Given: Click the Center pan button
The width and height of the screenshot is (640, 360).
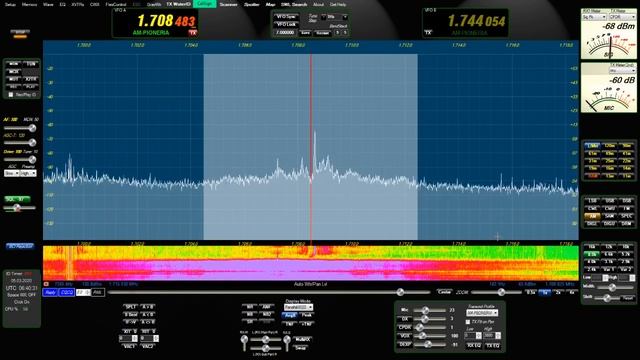Looking at the screenshot, I should (444, 292).
